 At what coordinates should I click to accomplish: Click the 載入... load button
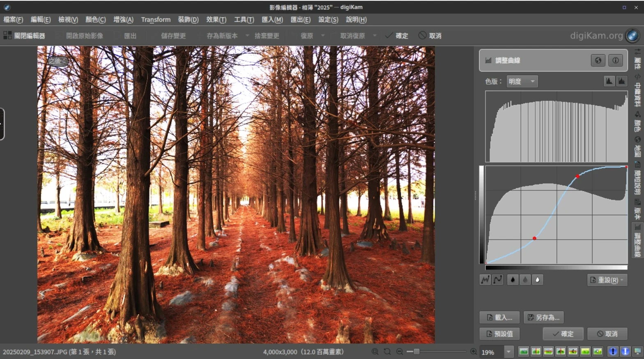(499, 317)
